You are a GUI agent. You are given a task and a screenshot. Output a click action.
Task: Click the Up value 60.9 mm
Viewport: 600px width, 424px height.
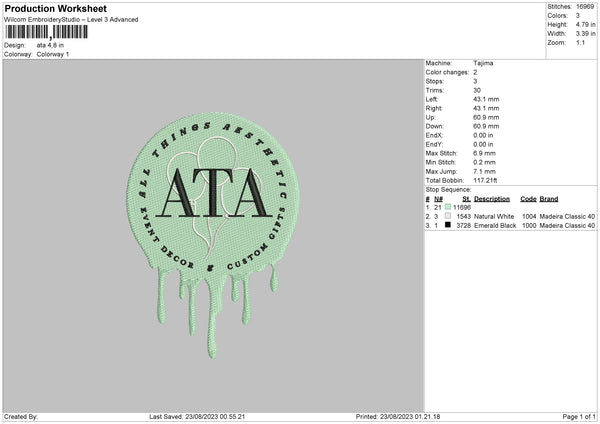coord(486,117)
